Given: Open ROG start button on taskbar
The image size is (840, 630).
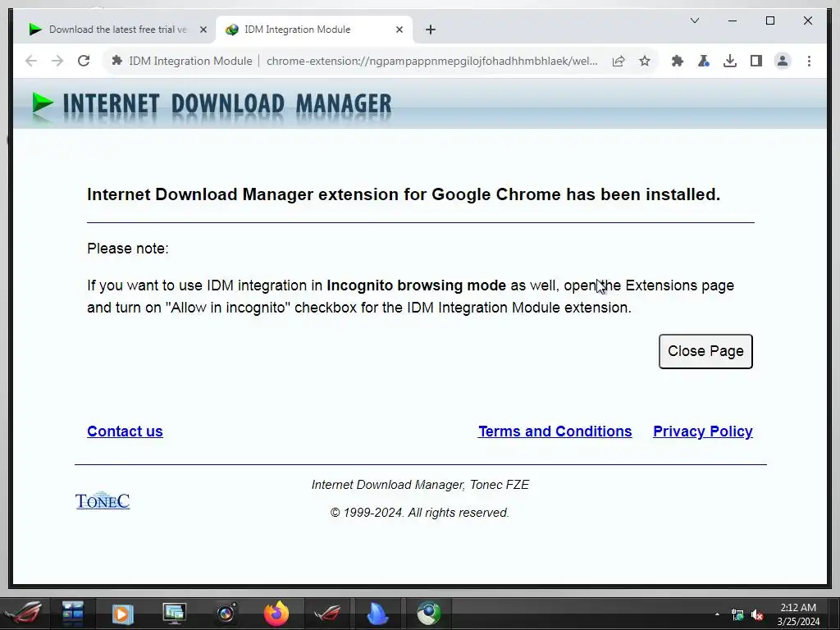Looking at the screenshot, I should coord(22,614).
